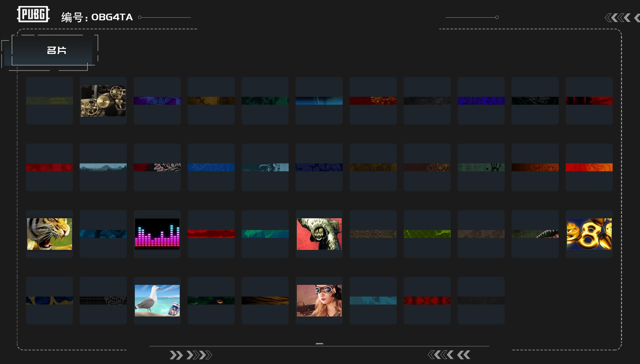The width and height of the screenshot is (640, 364).
Task: Pick the hooded skull mask namecard
Action: (319, 234)
